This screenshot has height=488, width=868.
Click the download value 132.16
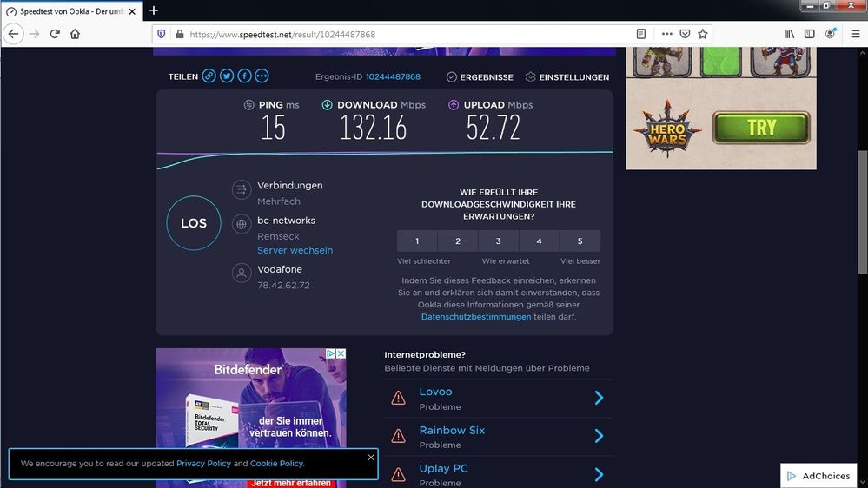coord(373,128)
